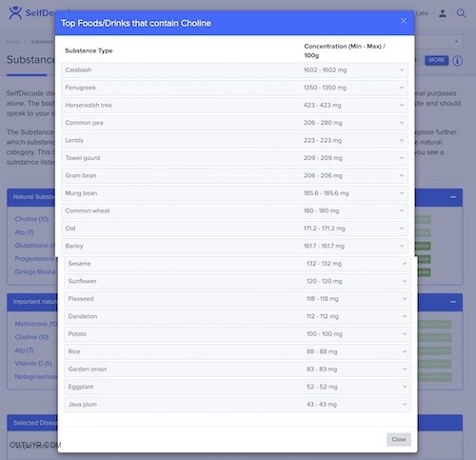The width and height of the screenshot is (476, 460).
Task: Expand the Lentils concentration row
Action: [234, 140]
